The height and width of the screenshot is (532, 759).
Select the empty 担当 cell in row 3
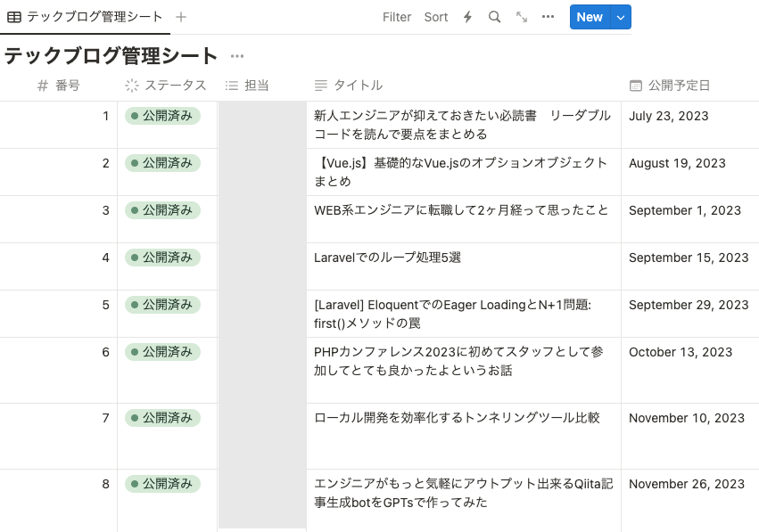262,219
